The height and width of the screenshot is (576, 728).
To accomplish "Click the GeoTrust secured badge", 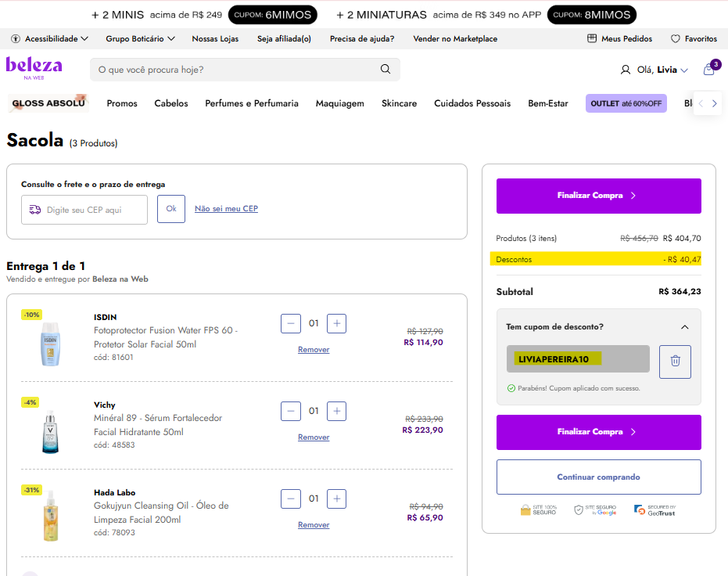I will coord(654,510).
